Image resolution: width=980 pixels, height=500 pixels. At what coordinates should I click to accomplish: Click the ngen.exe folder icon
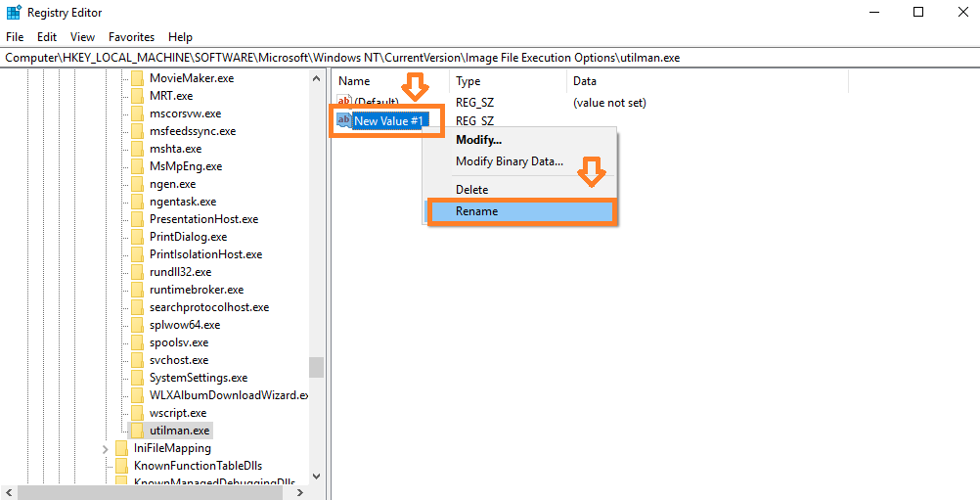[137, 184]
